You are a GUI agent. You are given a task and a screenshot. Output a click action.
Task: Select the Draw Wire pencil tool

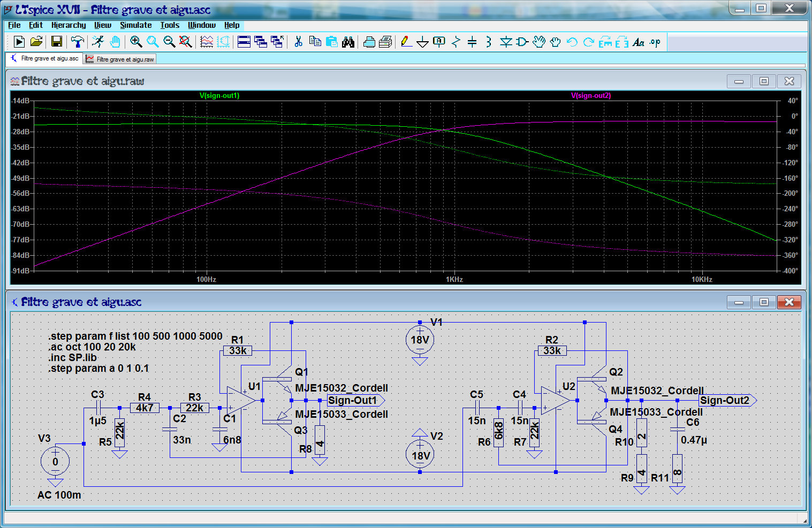click(406, 42)
